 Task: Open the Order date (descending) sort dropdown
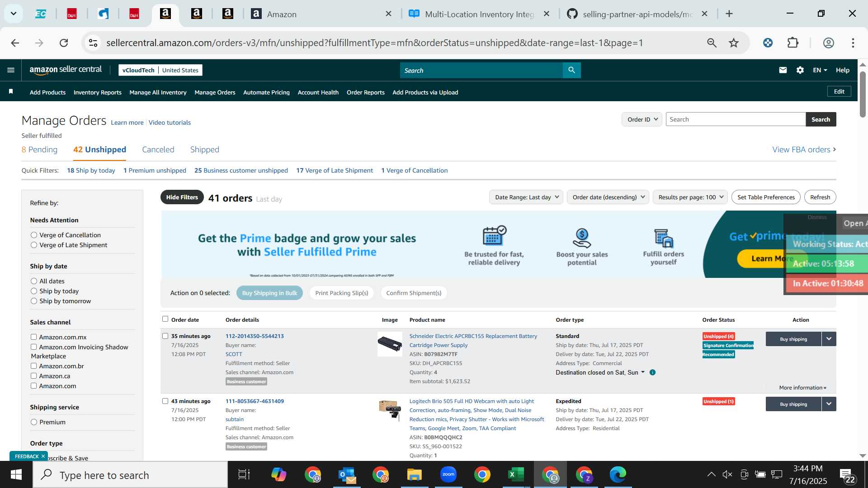pyautogui.click(x=608, y=197)
